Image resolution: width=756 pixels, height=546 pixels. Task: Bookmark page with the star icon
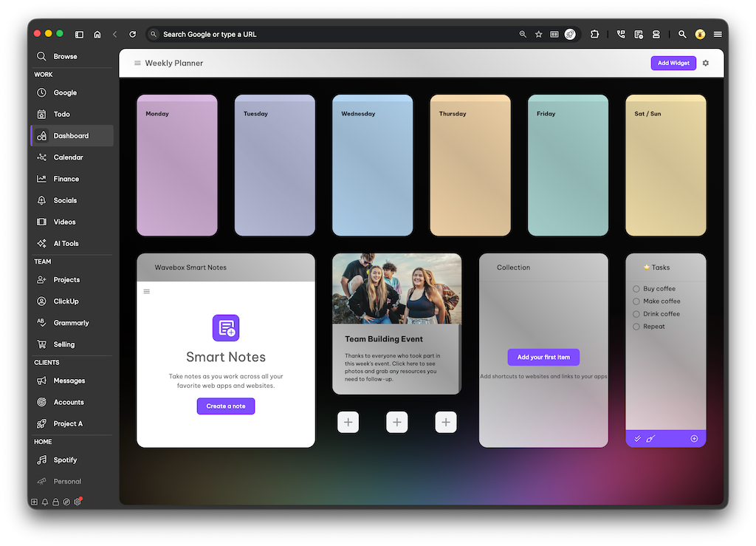click(538, 34)
